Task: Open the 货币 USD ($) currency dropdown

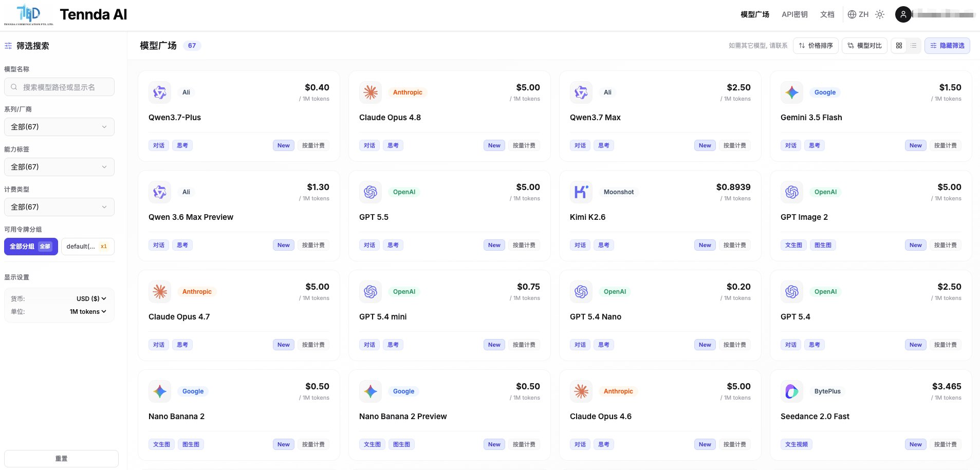Action: [91, 298]
